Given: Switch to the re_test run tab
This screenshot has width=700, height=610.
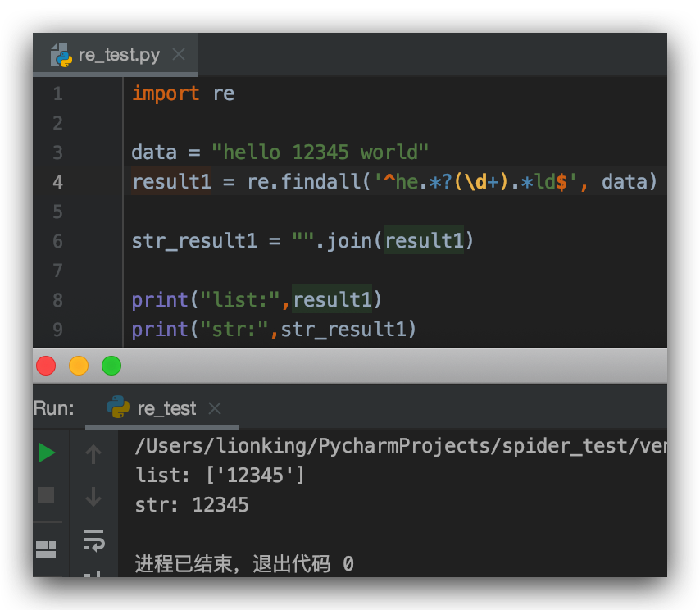Looking at the screenshot, I should 162,408.
